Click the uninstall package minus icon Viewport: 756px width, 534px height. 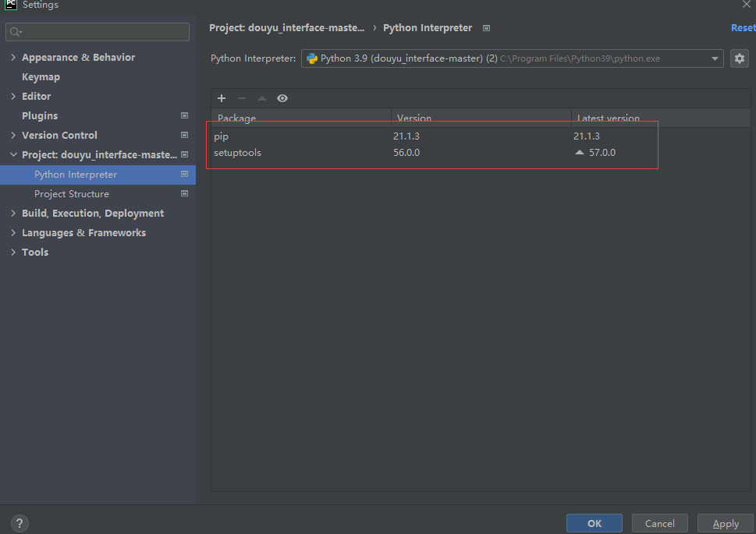[x=242, y=98]
